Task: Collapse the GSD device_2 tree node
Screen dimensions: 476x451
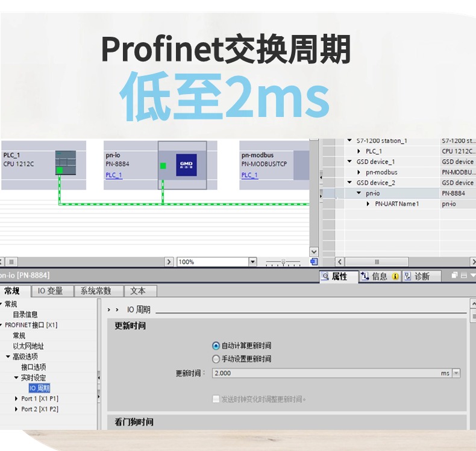Action: (x=349, y=182)
